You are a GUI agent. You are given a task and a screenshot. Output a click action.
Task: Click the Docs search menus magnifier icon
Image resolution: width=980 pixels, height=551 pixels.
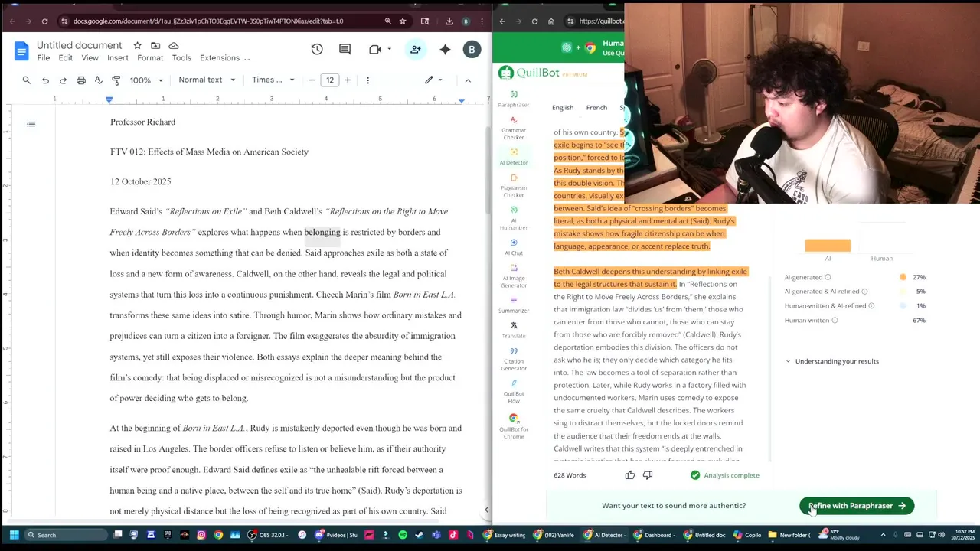click(x=26, y=80)
